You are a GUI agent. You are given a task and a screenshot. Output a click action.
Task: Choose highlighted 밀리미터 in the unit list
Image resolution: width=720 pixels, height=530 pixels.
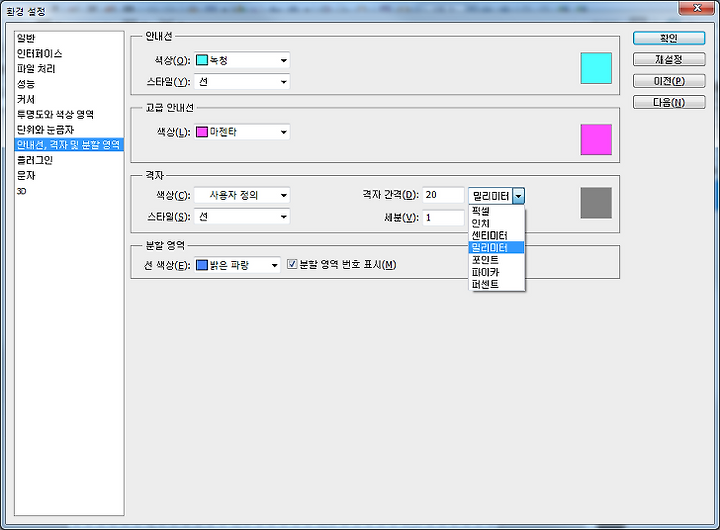496,248
